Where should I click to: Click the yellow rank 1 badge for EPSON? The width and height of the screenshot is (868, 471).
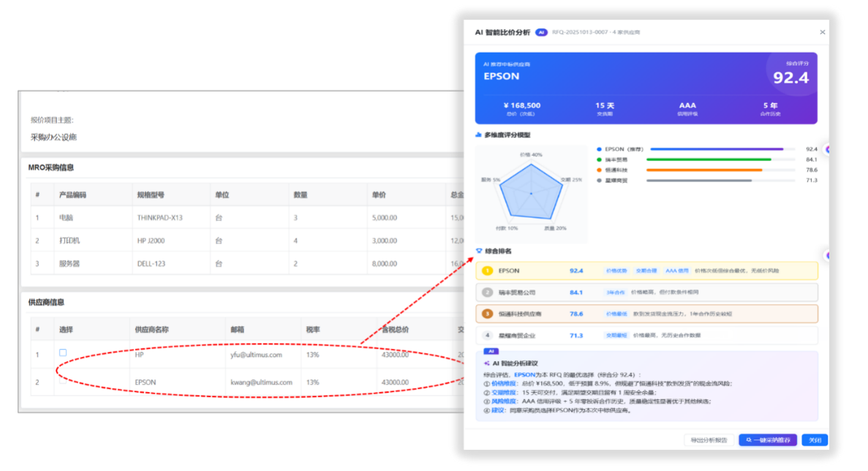487,271
